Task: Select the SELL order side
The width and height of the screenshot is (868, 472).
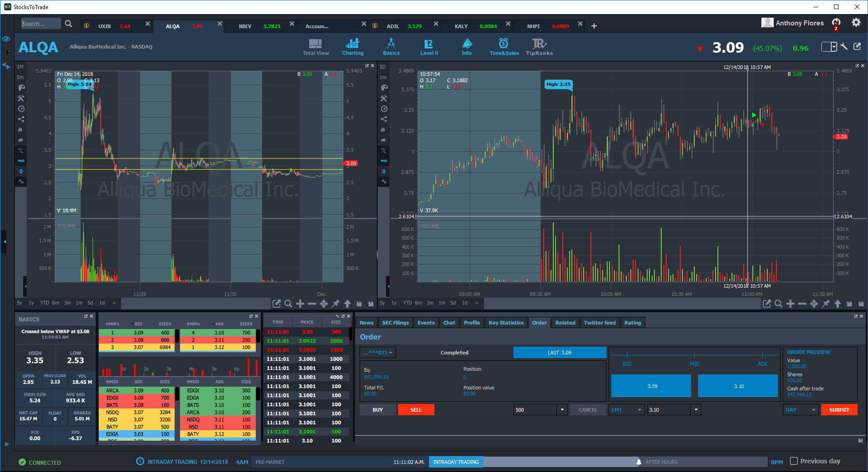Action: (x=416, y=410)
